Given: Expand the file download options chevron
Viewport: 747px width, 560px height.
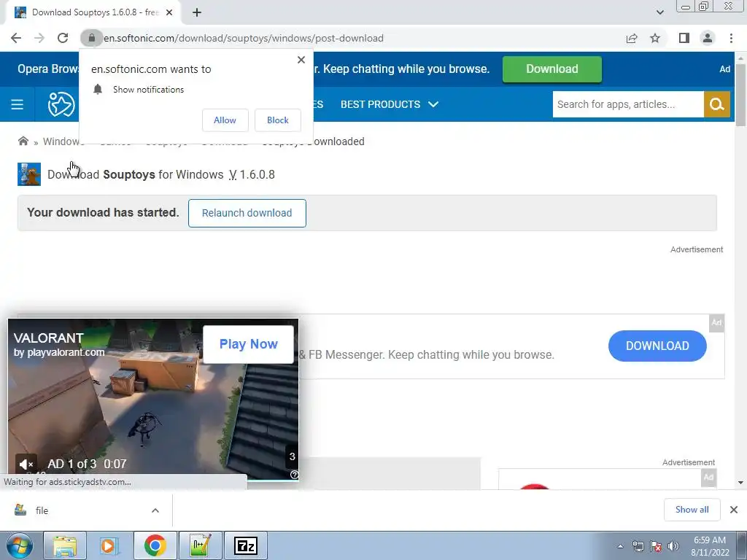Looking at the screenshot, I should coord(155,510).
